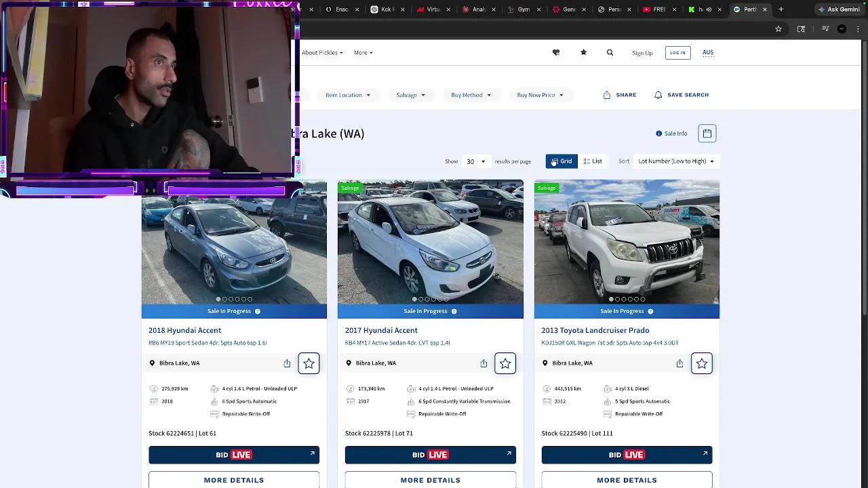This screenshot has height=488, width=868.
Task: Expand the Salvage filter dropdown
Action: [411, 95]
